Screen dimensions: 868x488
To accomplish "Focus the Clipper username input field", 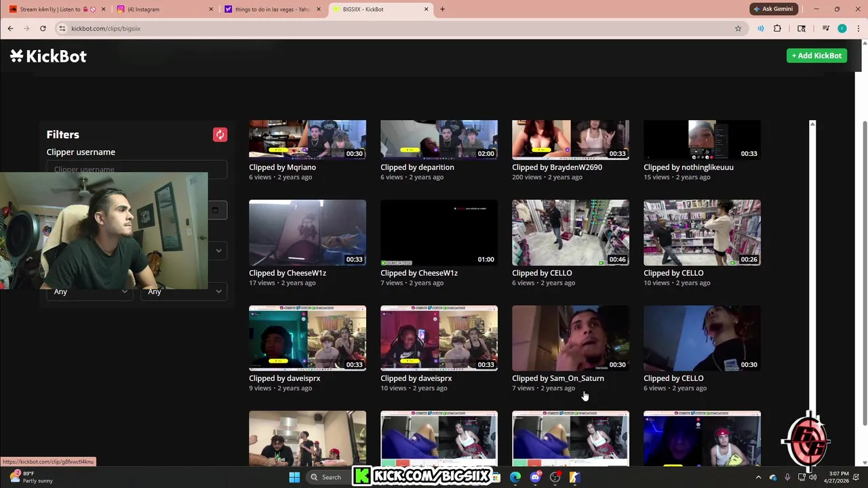I will click(x=136, y=168).
